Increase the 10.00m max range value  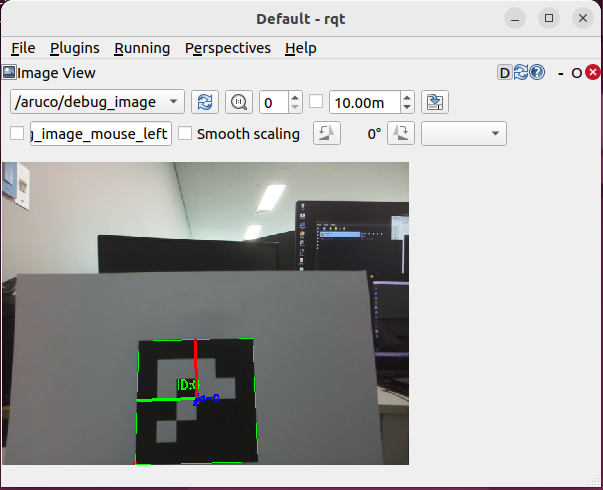(x=407, y=97)
